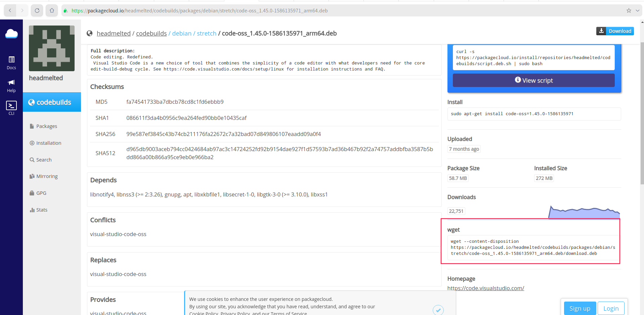Click the codebuilds breadcrumb link
Image resolution: width=644 pixels, height=315 pixels.
click(x=151, y=33)
